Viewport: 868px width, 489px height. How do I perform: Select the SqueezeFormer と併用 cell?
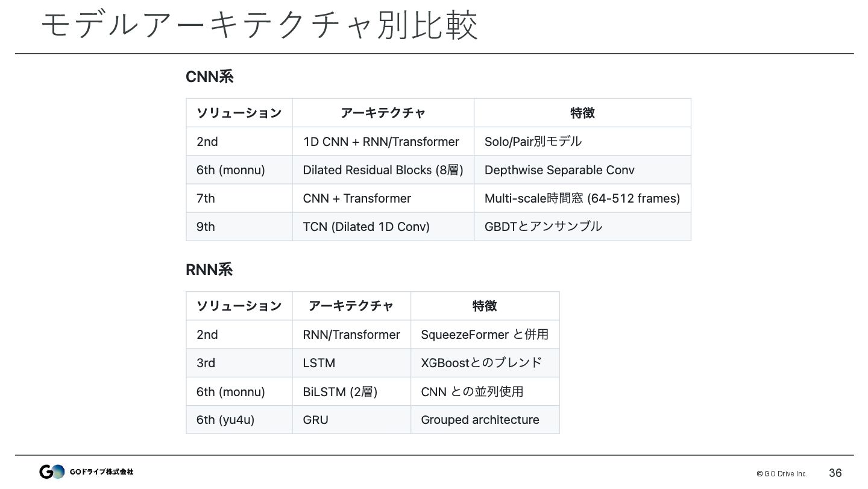pyautogui.click(x=485, y=335)
